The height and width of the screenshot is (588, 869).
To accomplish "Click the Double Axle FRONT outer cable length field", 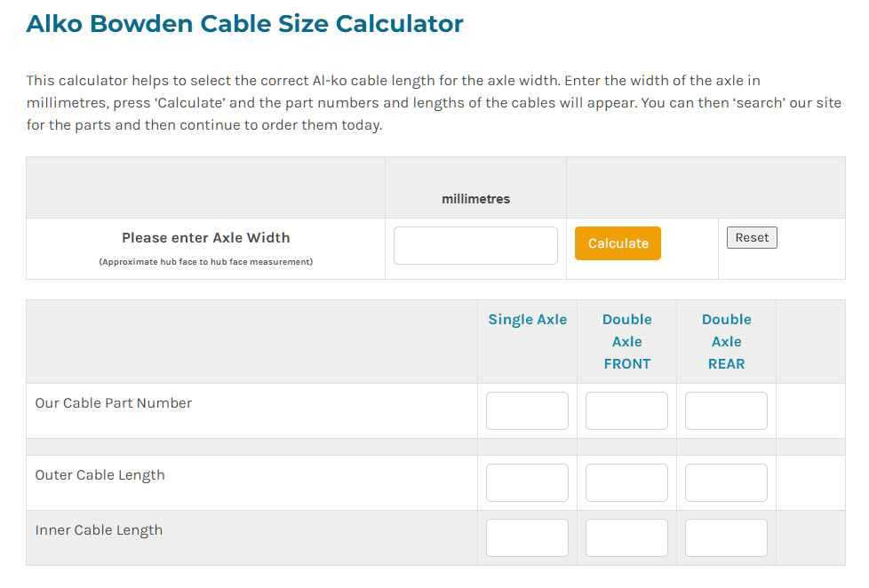I will [626, 482].
